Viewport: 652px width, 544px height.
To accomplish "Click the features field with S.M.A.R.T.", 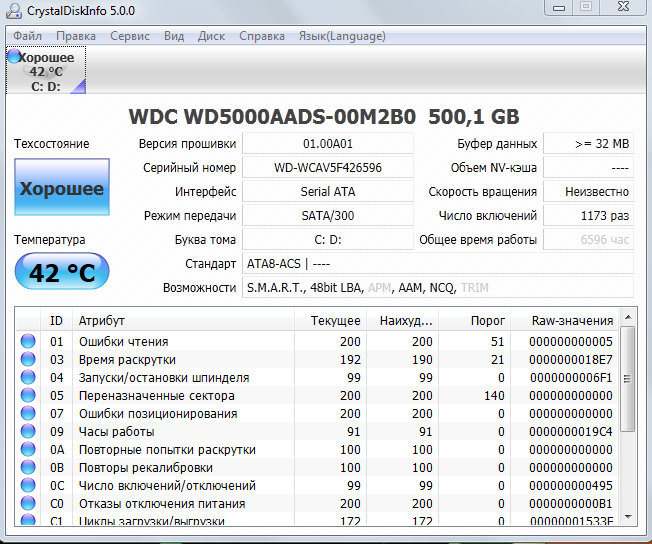I will click(438, 287).
